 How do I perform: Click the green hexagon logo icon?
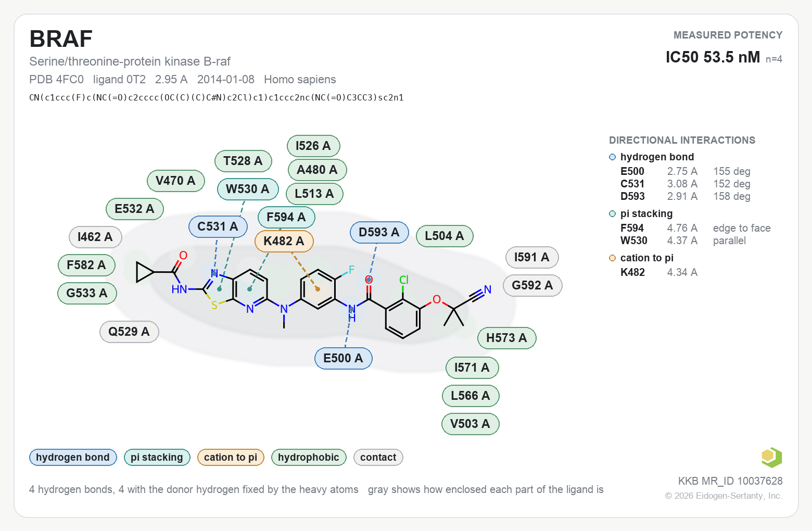pyautogui.click(x=771, y=458)
